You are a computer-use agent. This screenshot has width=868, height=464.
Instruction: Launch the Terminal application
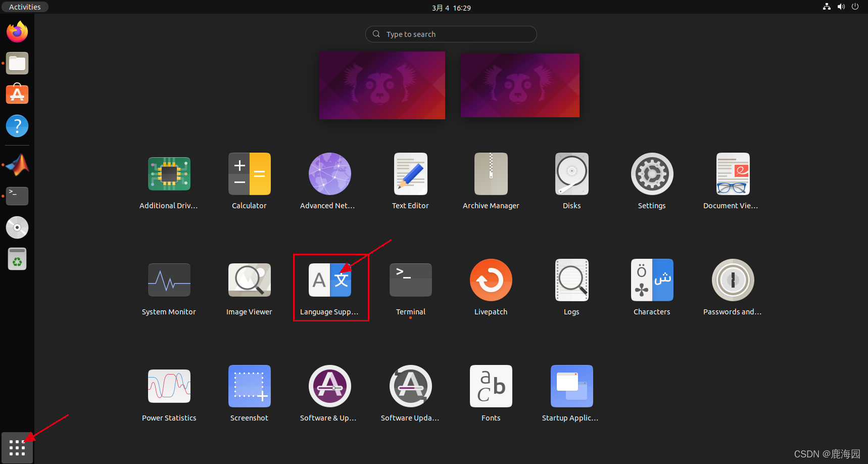click(x=410, y=280)
